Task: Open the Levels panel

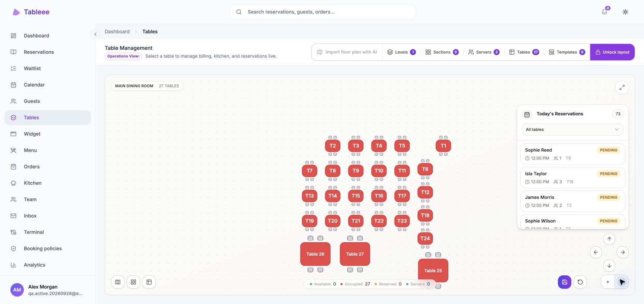Action: tap(401, 52)
